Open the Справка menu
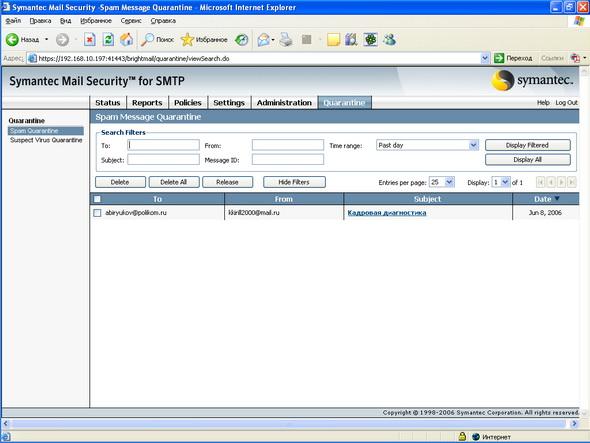Viewport: 590px width, 443px height. click(163, 21)
